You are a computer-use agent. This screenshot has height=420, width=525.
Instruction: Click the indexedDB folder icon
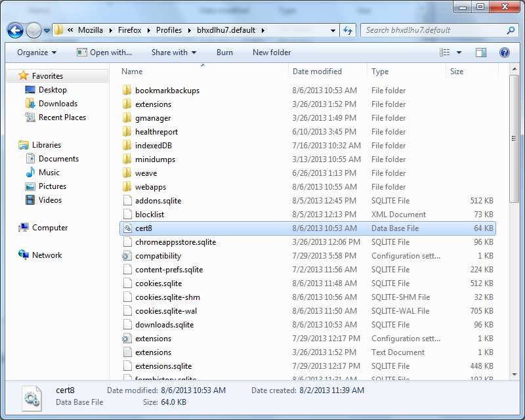click(x=127, y=145)
